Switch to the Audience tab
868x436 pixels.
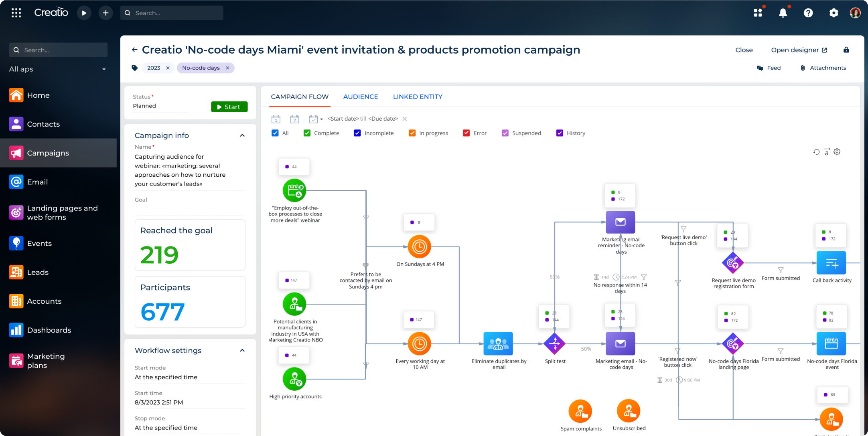361,96
